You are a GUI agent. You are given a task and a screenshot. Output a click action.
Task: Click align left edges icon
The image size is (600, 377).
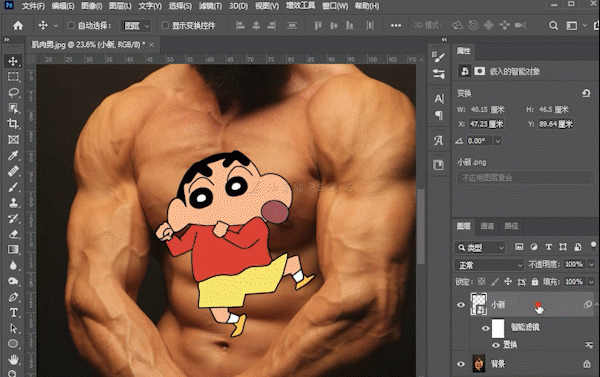click(240, 26)
